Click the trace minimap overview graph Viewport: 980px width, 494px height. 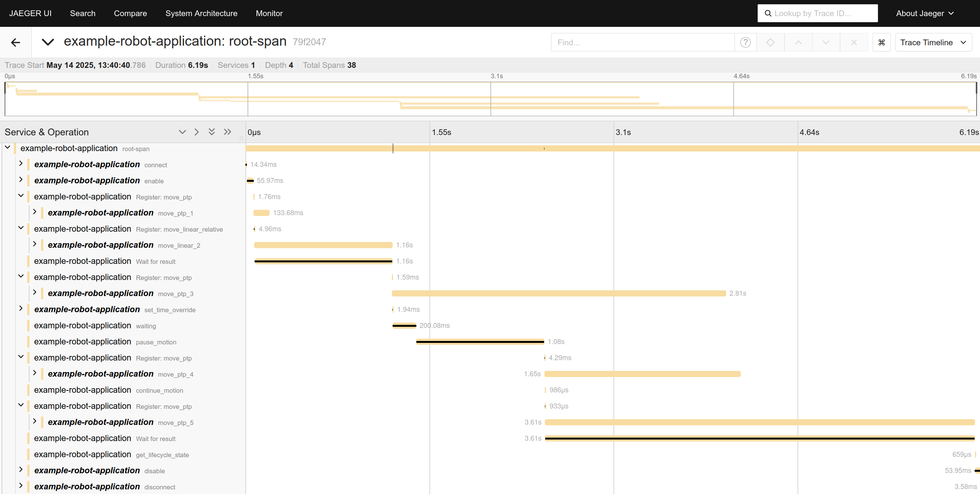tap(490, 99)
